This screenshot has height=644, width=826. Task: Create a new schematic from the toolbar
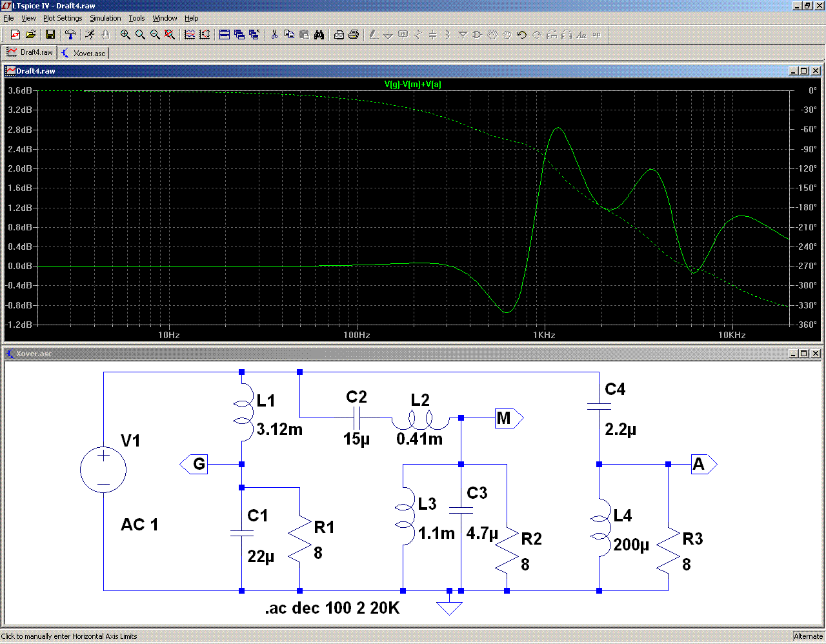[x=15, y=35]
